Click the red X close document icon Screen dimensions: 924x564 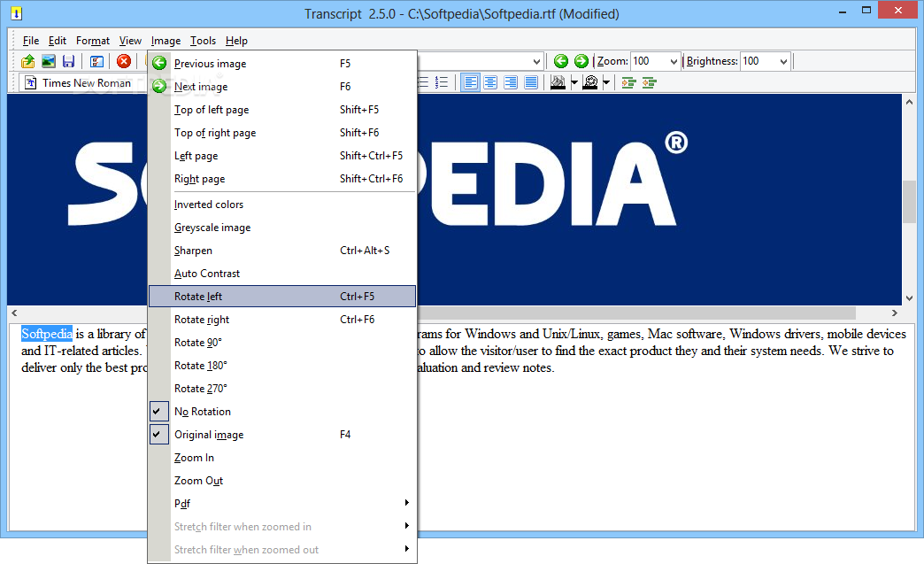(x=124, y=61)
